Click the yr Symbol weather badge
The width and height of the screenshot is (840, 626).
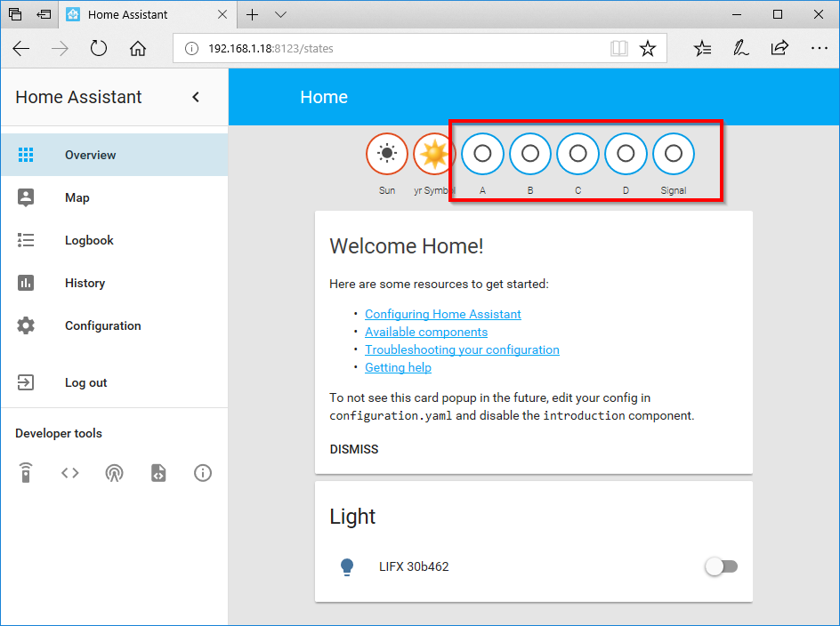click(434, 154)
